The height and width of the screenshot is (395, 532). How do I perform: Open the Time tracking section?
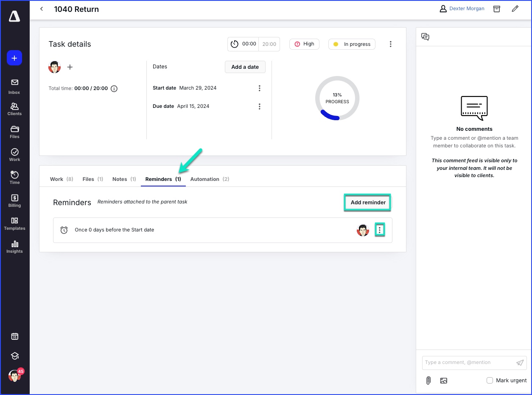pos(14,178)
